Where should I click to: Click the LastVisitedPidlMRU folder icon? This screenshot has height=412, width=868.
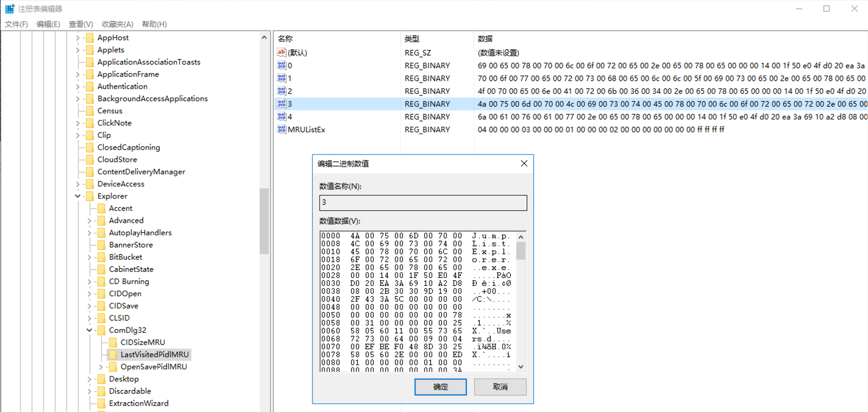tap(113, 354)
